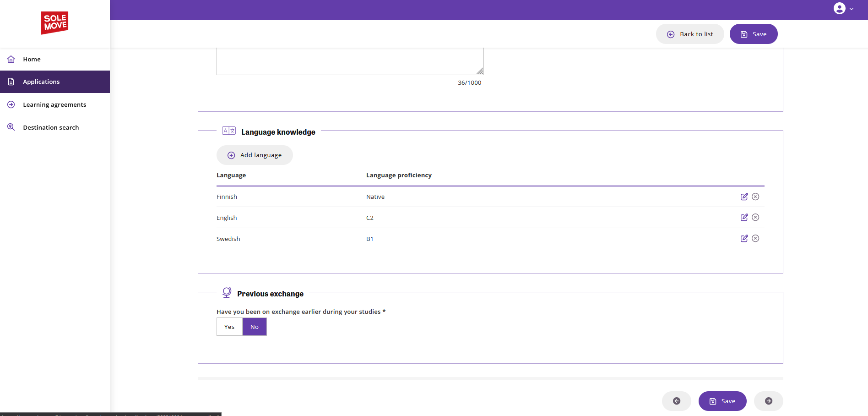
Task: Delete the English language row
Action: tap(755, 218)
